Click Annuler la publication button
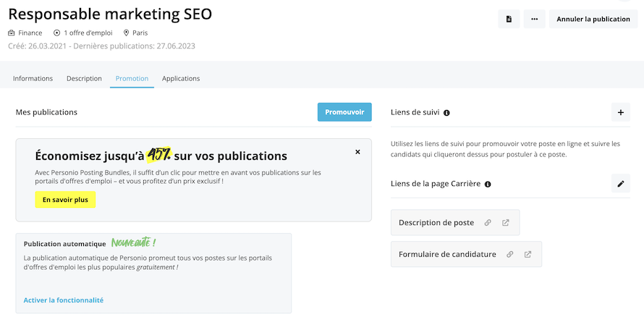This screenshot has height=322, width=644. [x=593, y=19]
